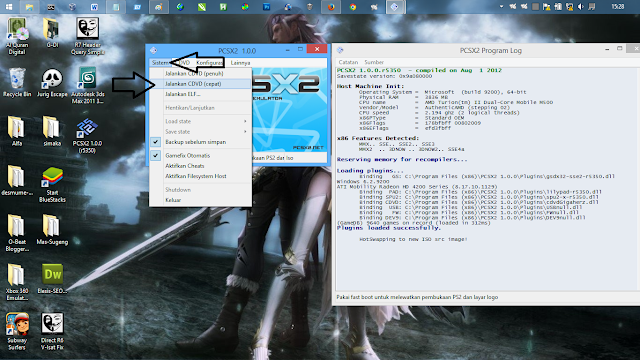Click PCSX2 1.0.0 window title bar
Screen dimensions: 640x360
point(237,51)
